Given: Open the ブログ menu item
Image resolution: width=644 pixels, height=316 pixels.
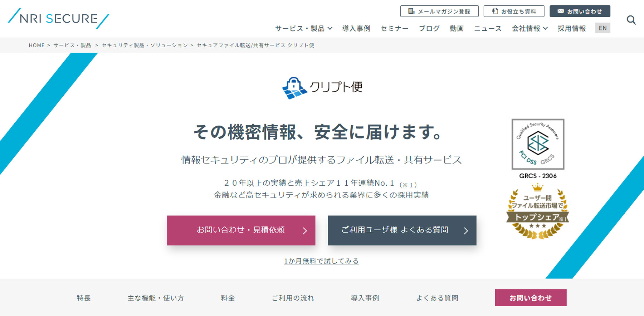Looking at the screenshot, I should tap(429, 28).
